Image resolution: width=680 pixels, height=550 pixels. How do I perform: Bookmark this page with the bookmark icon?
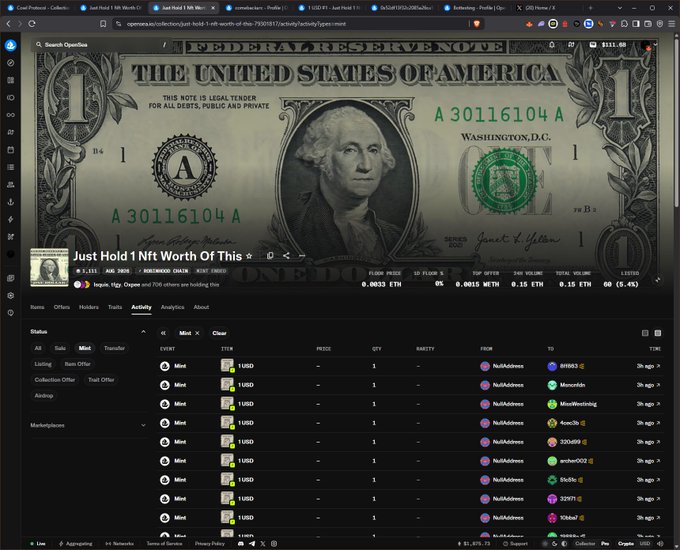(x=103, y=24)
